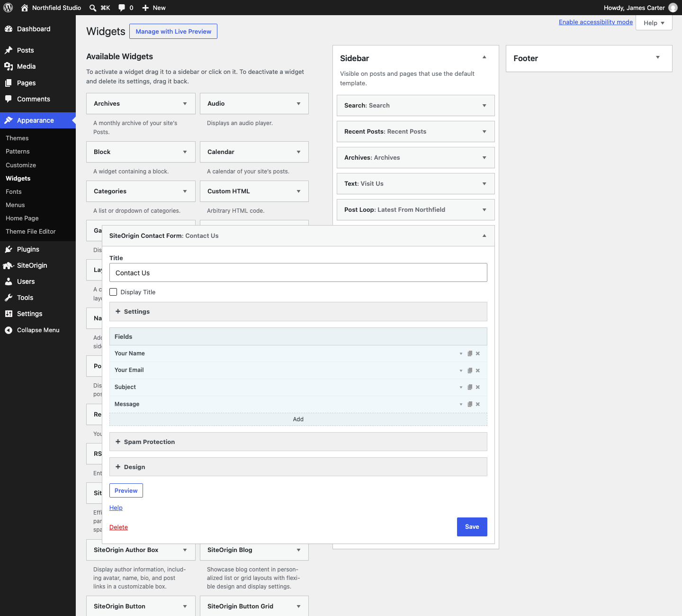
Task: Expand the Post Loop widget
Action: pos(484,210)
